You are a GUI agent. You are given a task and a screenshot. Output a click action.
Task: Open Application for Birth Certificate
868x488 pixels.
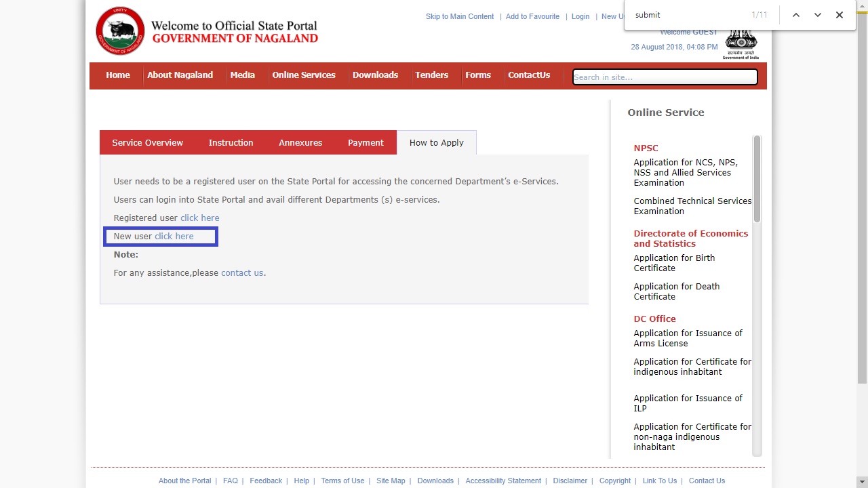pyautogui.click(x=674, y=263)
